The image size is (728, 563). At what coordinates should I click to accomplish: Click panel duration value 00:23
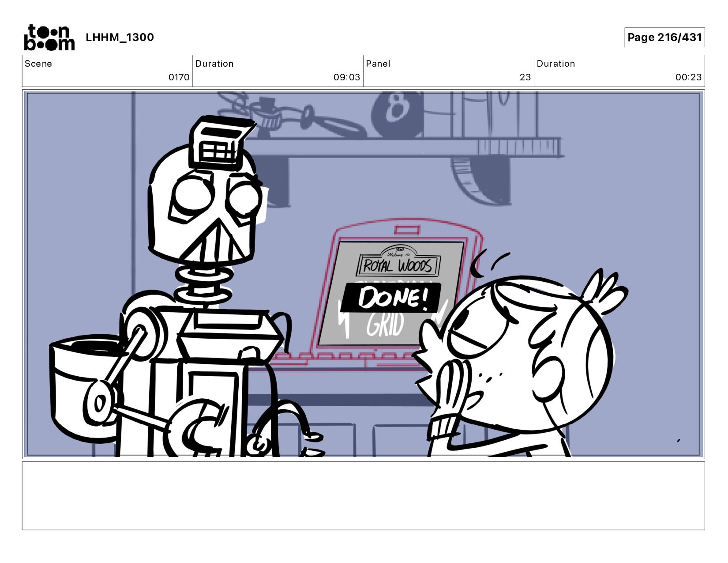pos(688,77)
